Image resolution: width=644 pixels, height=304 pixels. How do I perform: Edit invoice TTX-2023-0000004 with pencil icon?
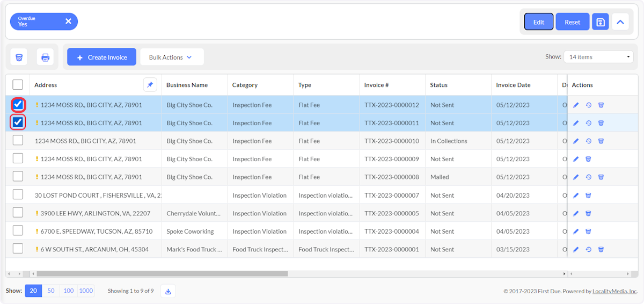coord(576,231)
